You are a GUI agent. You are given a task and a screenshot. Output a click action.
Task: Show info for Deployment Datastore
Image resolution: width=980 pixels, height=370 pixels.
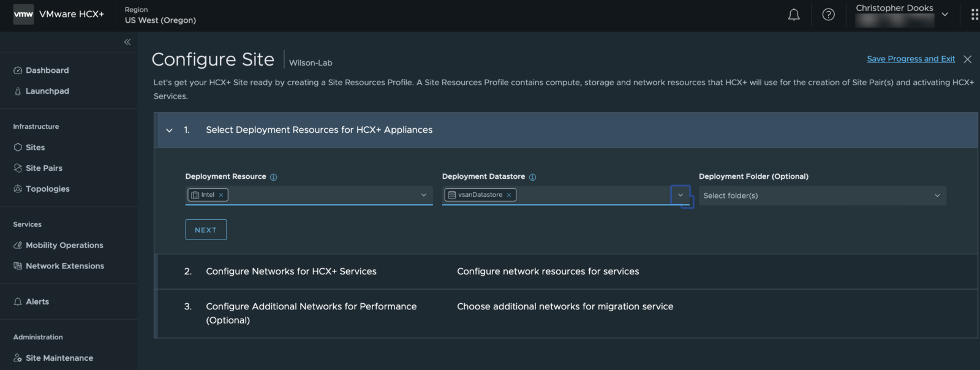click(532, 177)
